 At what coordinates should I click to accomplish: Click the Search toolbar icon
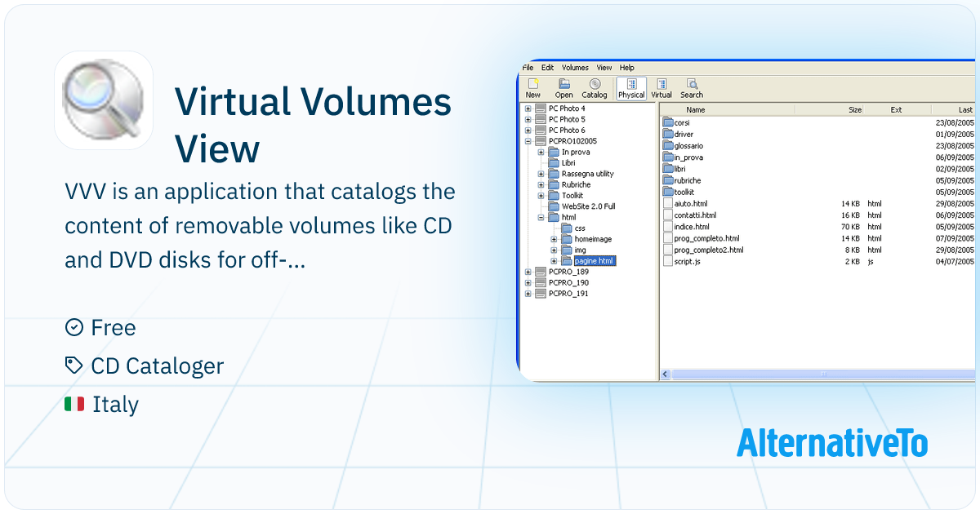pos(692,83)
